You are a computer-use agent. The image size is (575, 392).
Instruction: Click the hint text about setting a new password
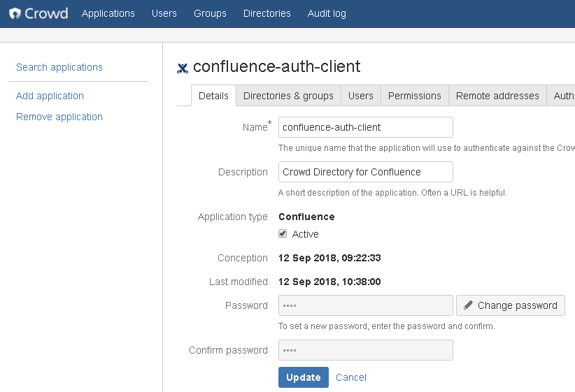click(387, 326)
